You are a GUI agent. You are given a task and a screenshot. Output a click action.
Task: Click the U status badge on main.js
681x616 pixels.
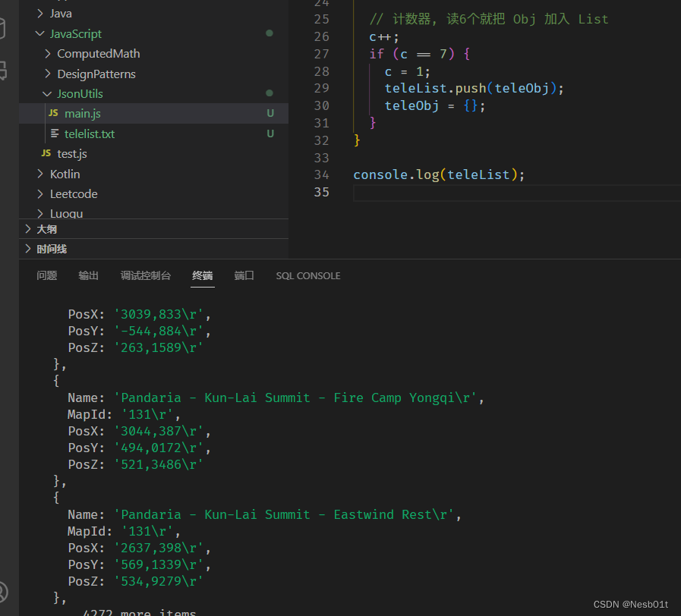[270, 113]
